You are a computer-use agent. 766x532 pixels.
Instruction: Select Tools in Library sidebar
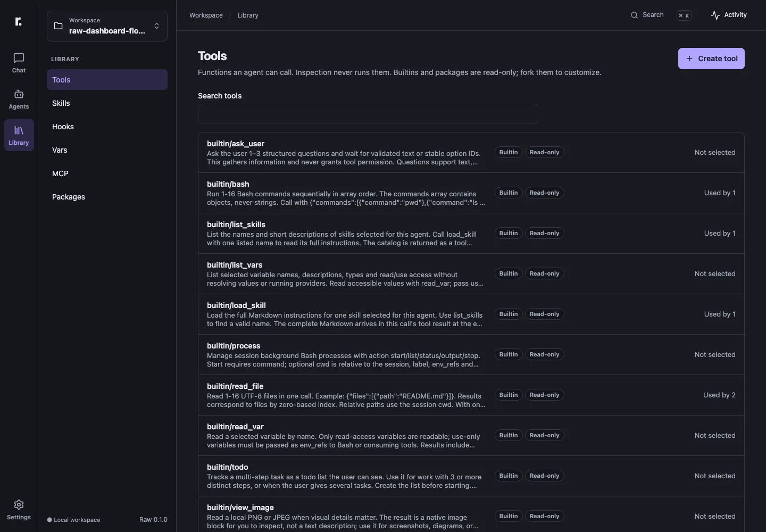click(x=107, y=80)
